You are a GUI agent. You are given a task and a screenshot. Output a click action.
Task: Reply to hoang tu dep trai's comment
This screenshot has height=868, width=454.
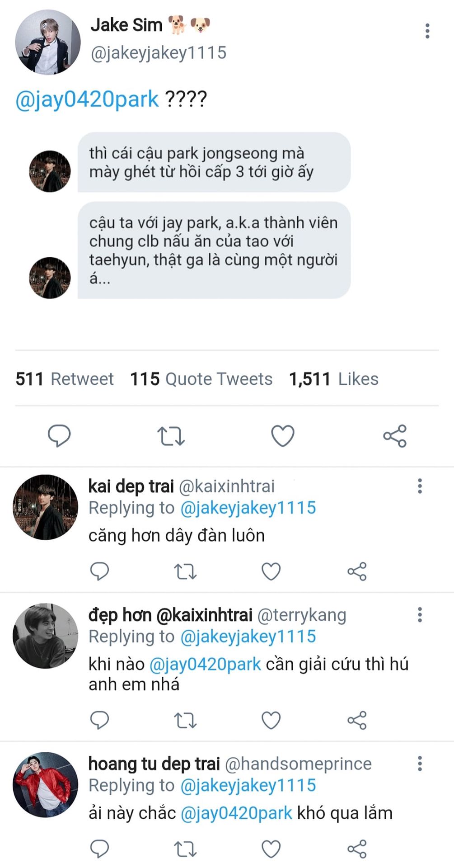[99, 849]
